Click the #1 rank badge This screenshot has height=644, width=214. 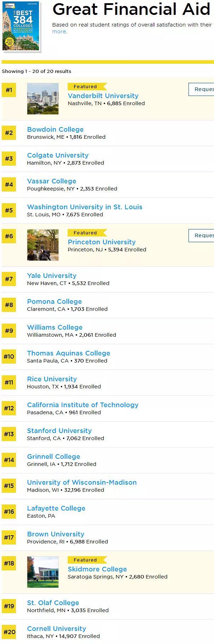pyautogui.click(x=9, y=90)
